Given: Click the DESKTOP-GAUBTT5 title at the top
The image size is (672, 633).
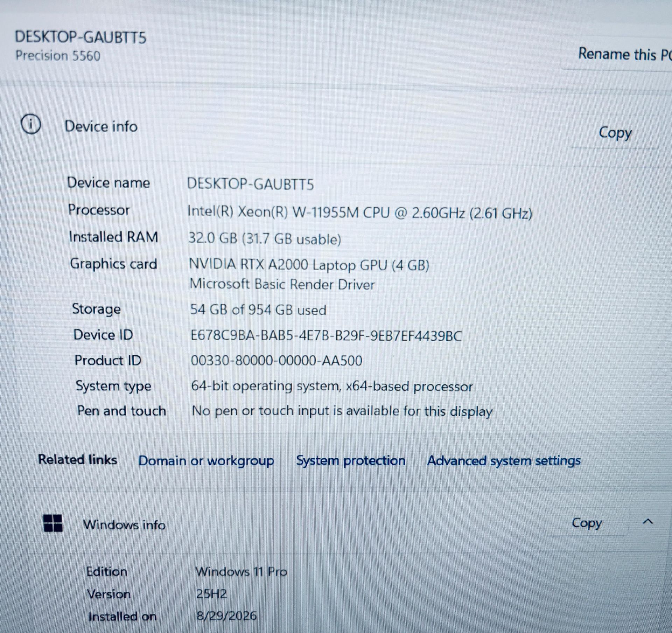Looking at the screenshot, I should coord(80,37).
